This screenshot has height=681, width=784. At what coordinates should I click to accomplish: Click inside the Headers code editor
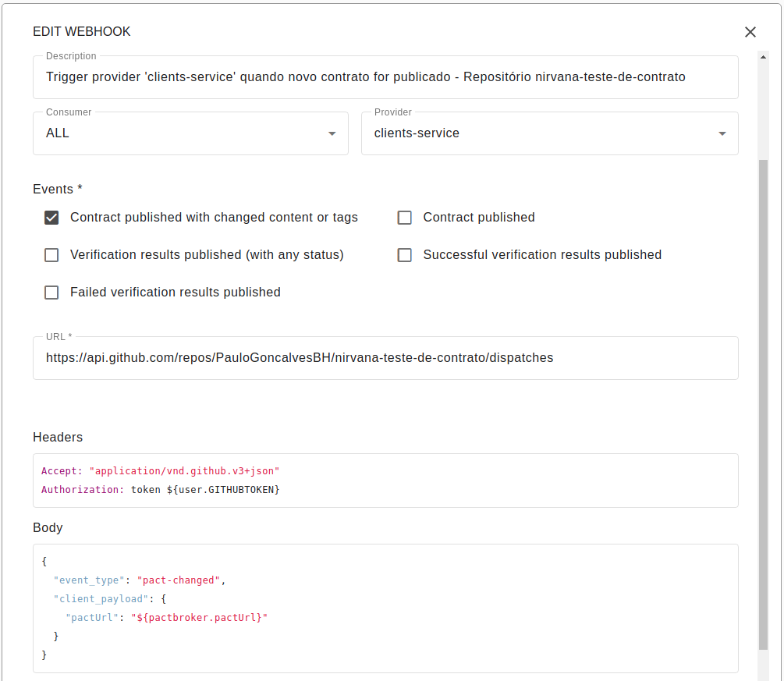tap(385, 481)
